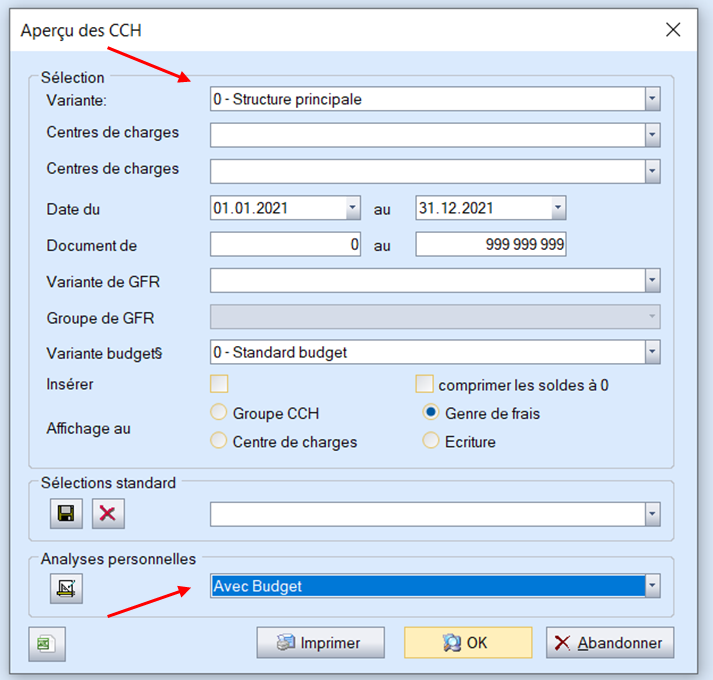Expand the Sélections standard dropdown

(653, 514)
